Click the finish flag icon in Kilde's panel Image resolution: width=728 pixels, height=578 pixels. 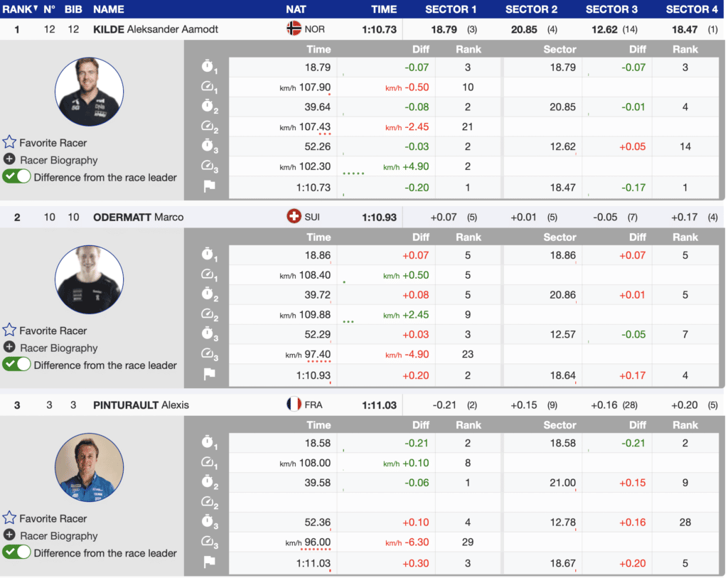(209, 188)
